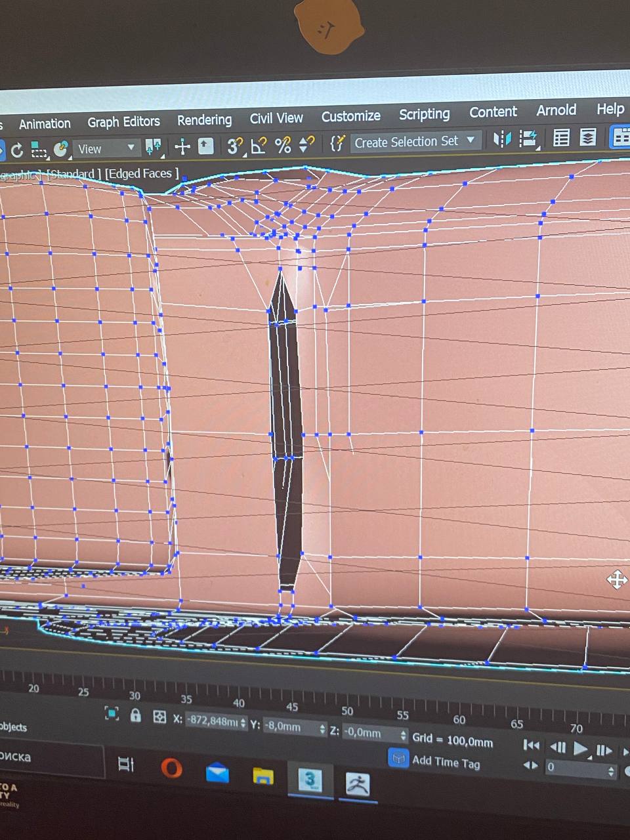
Task: Switch to 3ds Max taskbar icon
Action: point(310,780)
